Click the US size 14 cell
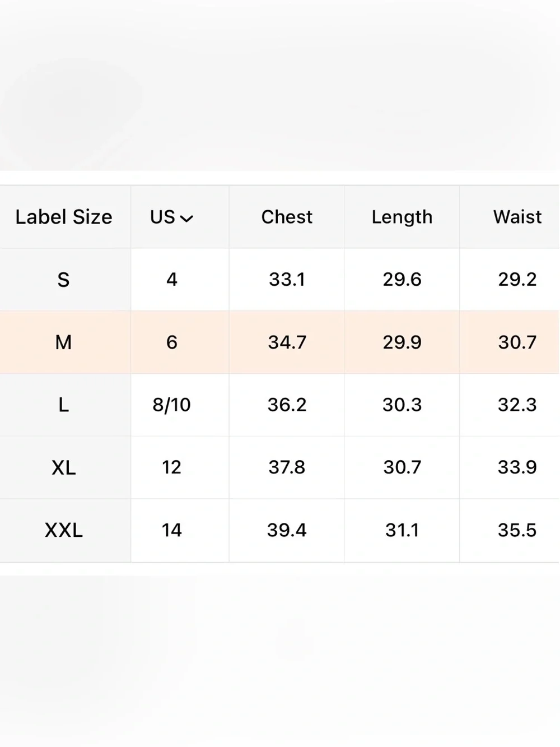 [172, 530]
